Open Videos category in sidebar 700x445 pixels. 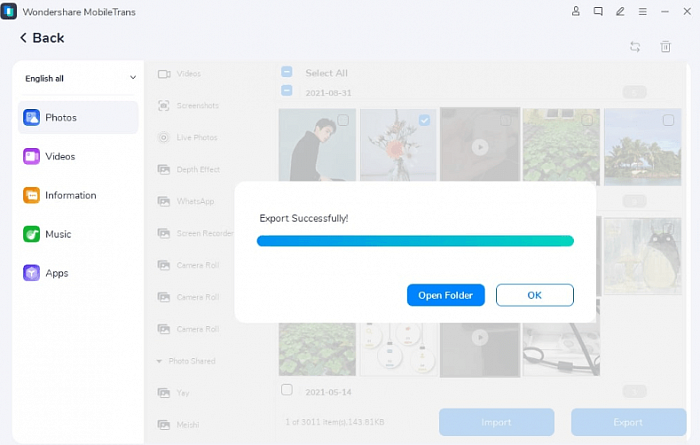pos(78,156)
